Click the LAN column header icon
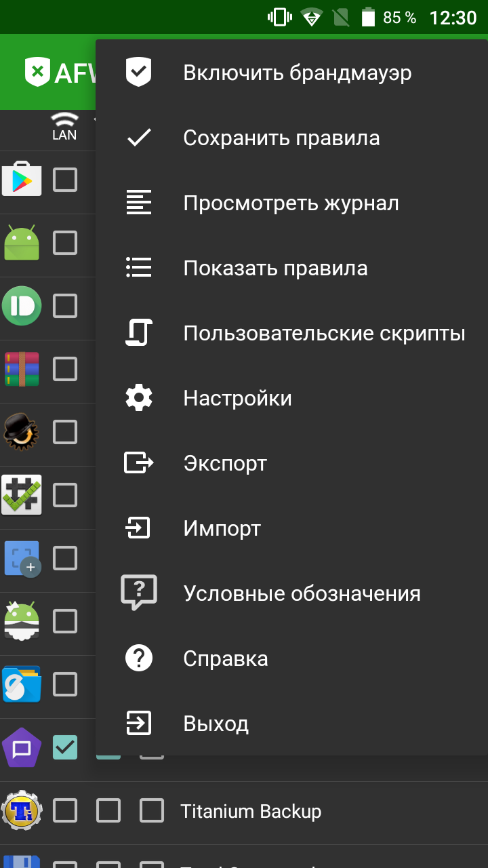488x868 pixels. pyautogui.click(x=64, y=125)
